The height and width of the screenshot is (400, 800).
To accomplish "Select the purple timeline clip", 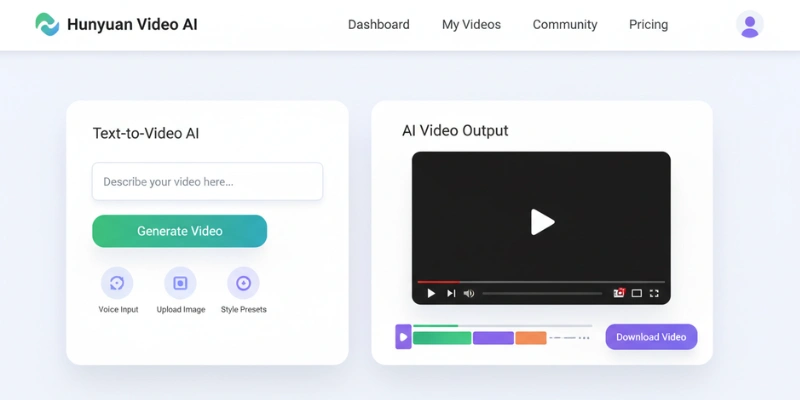I will pyautogui.click(x=493, y=338).
